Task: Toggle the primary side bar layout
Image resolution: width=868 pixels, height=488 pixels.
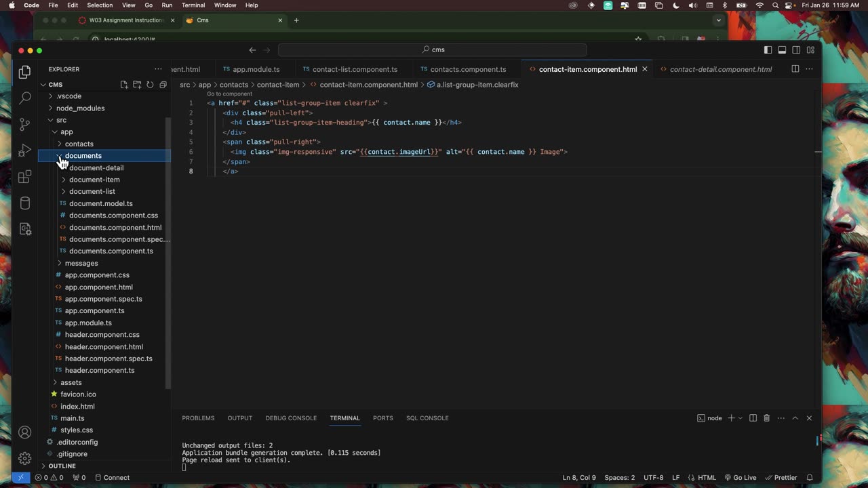Action: (x=768, y=49)
